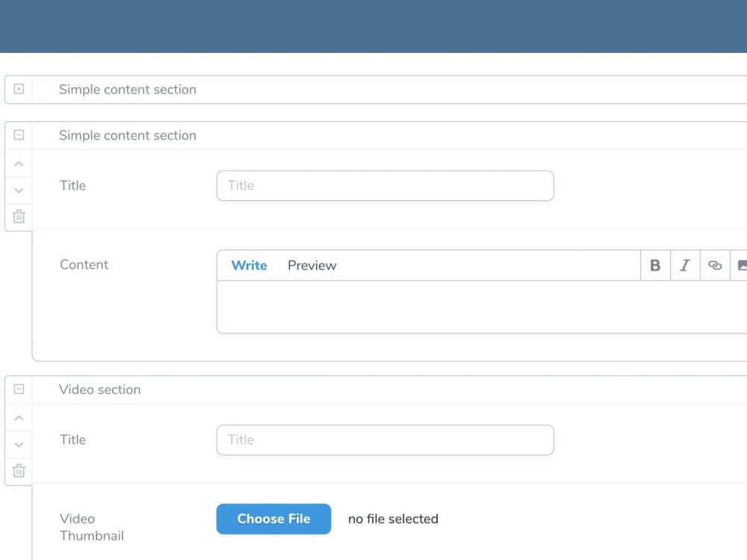Expand the first Simple content section
Screen dimensions: 747x560
tap(18, 89)
